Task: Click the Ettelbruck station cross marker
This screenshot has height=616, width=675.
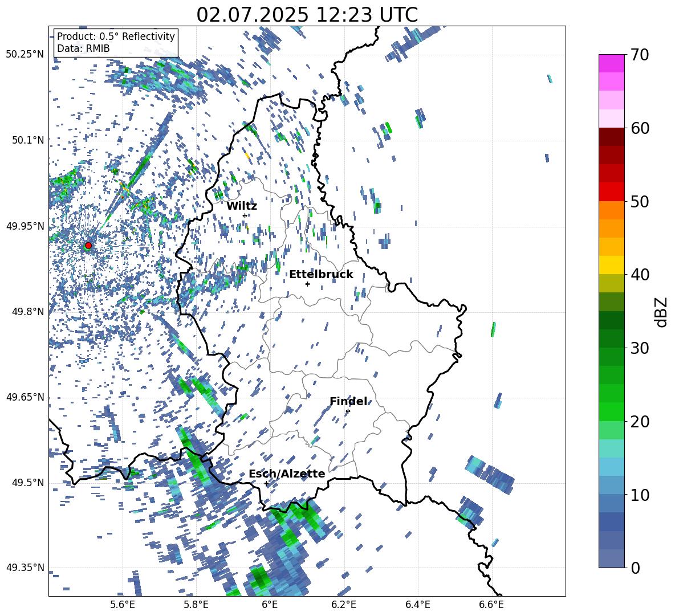Action: 307,284
